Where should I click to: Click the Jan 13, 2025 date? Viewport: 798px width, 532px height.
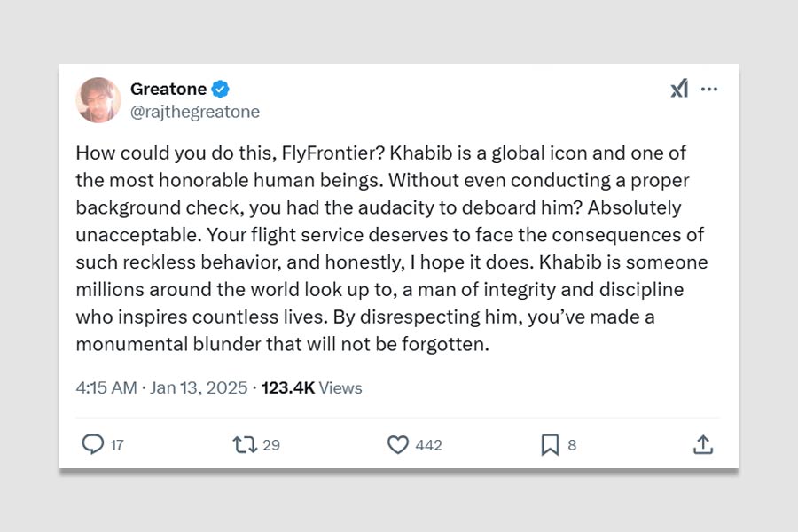coord(200,388)
